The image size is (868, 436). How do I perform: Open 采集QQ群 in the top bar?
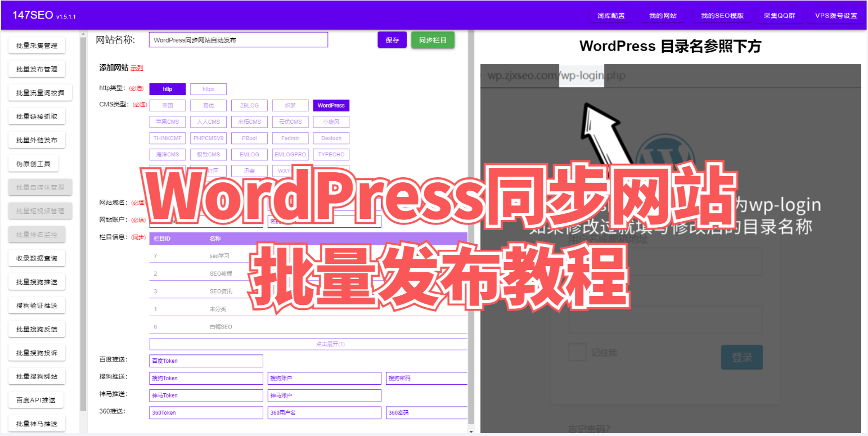pos(780,16)
